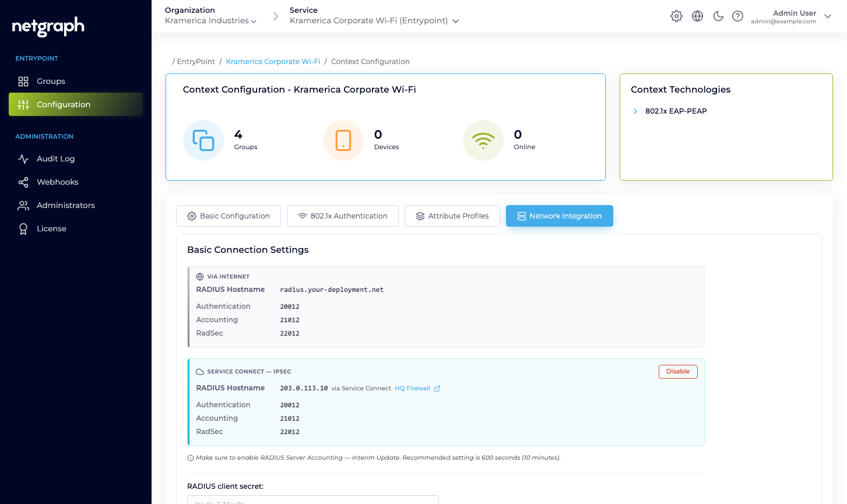Click the info icon before the accounting note
The image size is (847, 504).
pos(191,458)
